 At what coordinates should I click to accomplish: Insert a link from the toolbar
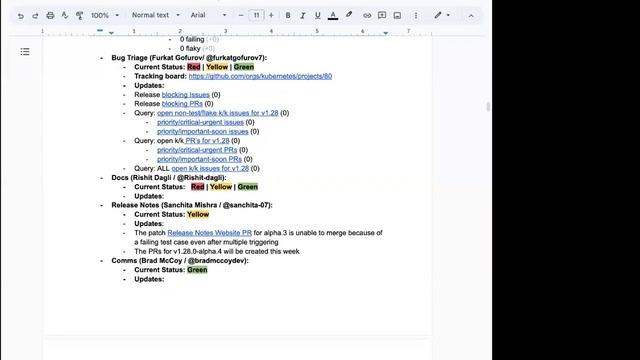367,16
